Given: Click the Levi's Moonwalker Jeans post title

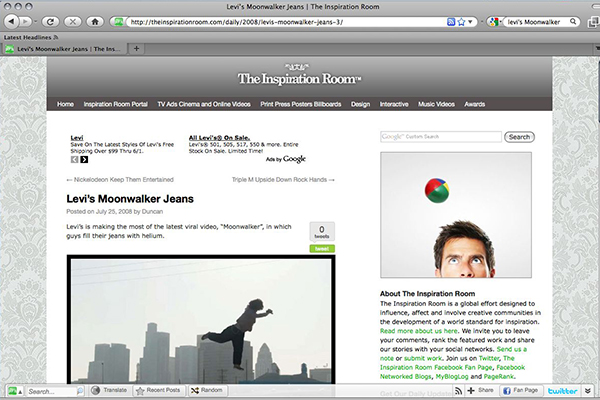Looking at the screenshot, I should pos(130,199).
